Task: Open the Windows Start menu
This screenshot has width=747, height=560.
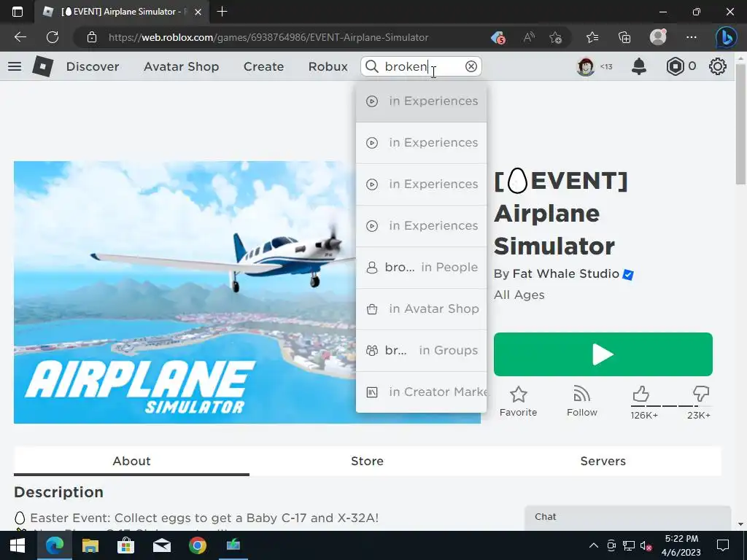Action: click(18, 545)
